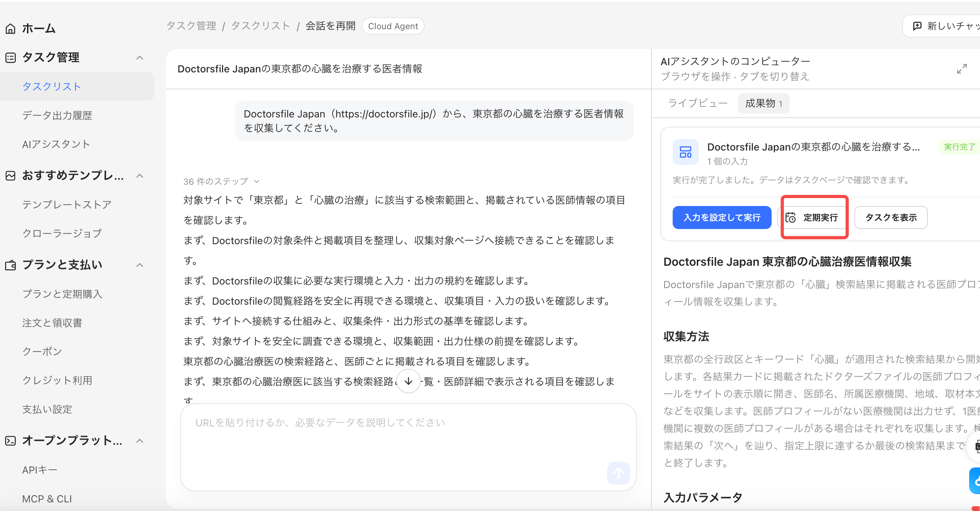Click the conversation title Doctorsfile Japanの東京都

pyautogui.click(x=300, y=69)
